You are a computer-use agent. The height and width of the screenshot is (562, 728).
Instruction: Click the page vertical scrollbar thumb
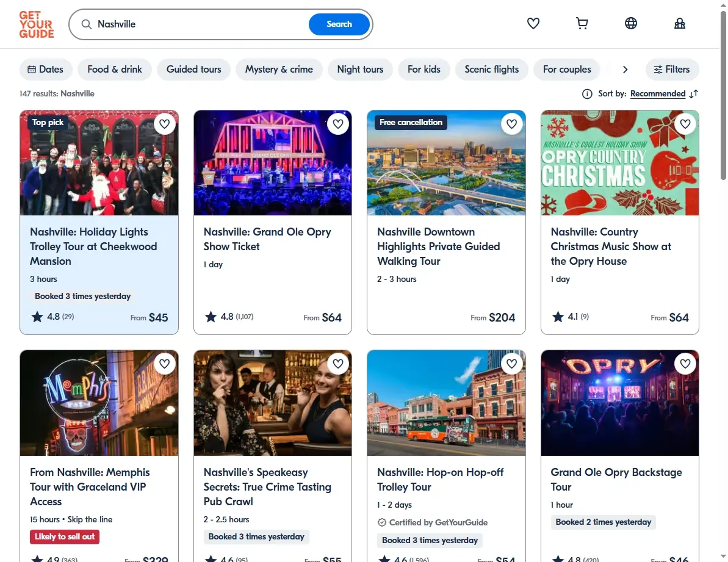coord(723,95)
